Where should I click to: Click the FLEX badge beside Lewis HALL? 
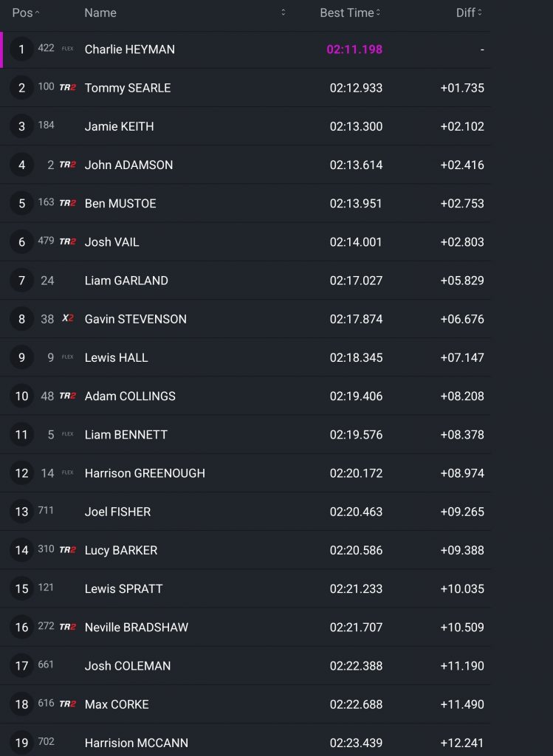[67, 357]
